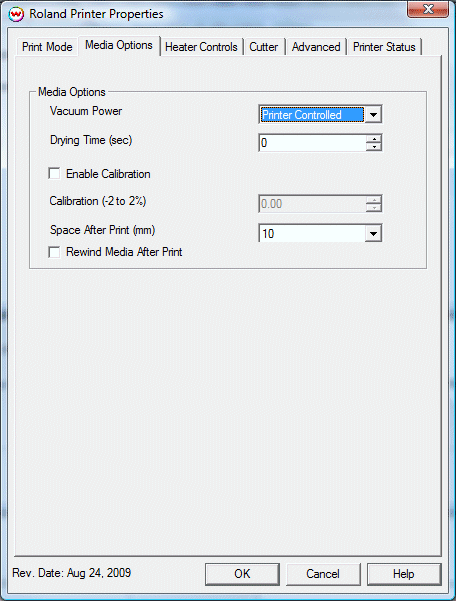Enable the Calibration checkbox
Viewport: 456px width, 601px height.
54,174
